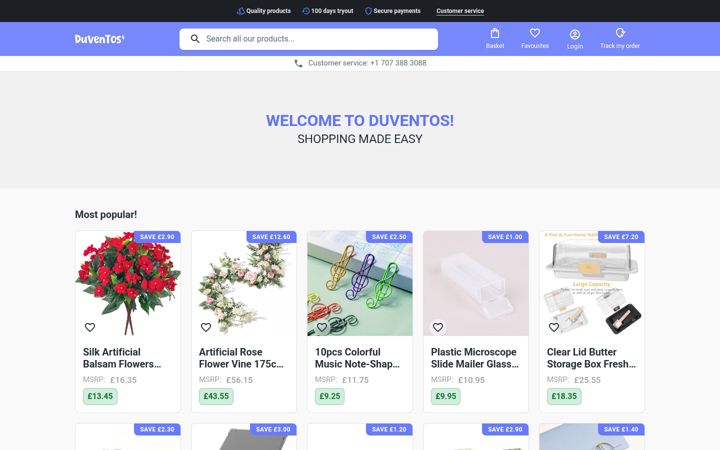Click the SAVE £1.00 badge
This screenshot has height=450, width=720.
pyautogui.click(x=505, y=237)
